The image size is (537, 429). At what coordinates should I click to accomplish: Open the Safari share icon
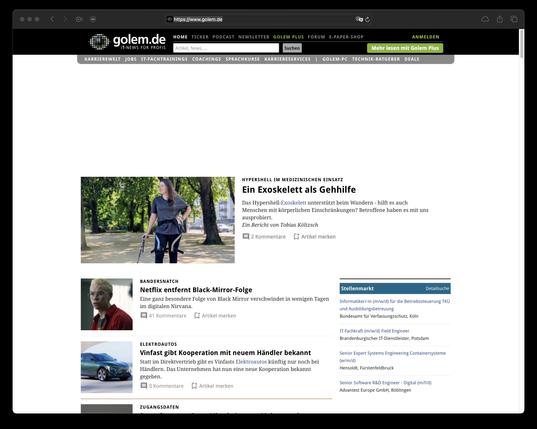click(x=500, y=20)
